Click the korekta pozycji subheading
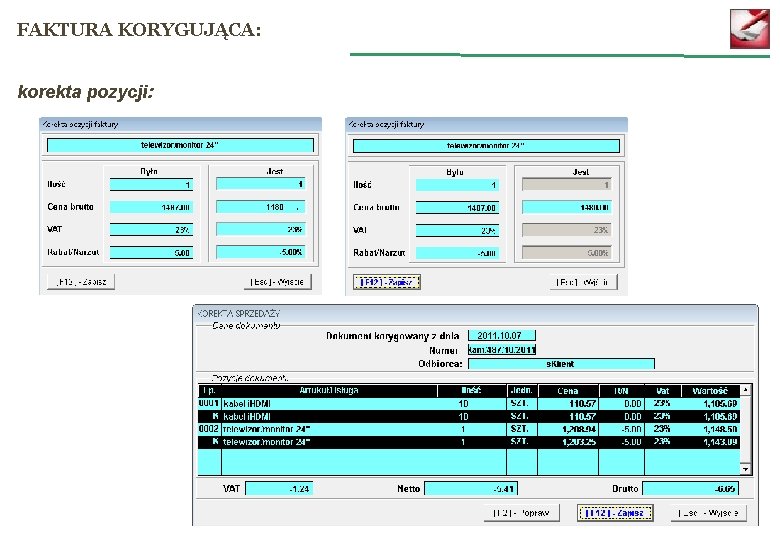This screenshot has width=780, height=540. click(x=86, y=91)
